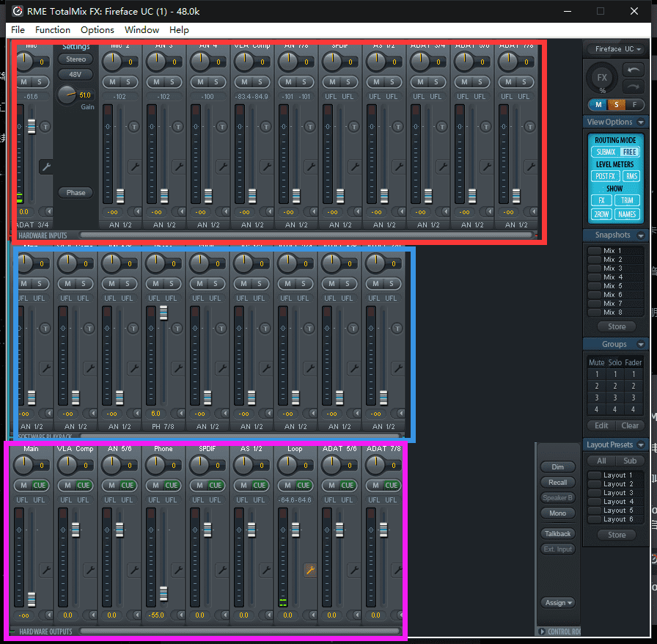This screenshot has height=644, width=657.
Task: Toggle the RMS level meter option
Action: click(631, 176)
